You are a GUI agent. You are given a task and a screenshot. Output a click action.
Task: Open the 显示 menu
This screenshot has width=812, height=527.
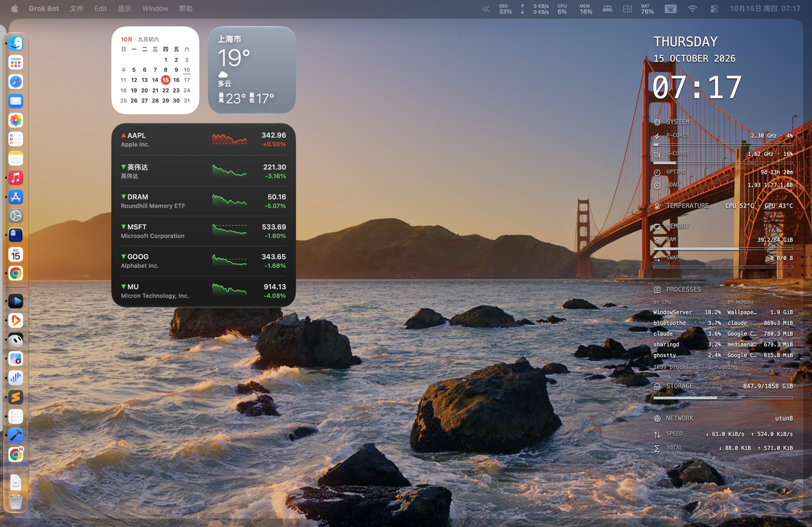pyautogui.click(x=124, y=9)
